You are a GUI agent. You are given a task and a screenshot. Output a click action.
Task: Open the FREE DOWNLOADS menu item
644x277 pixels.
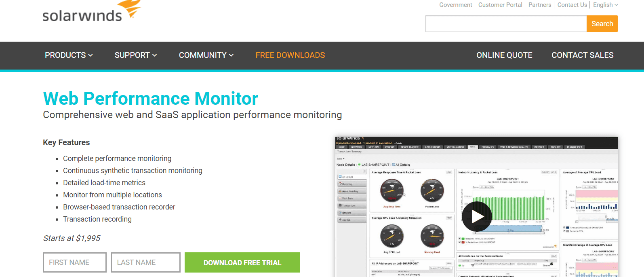pos(290,55)
